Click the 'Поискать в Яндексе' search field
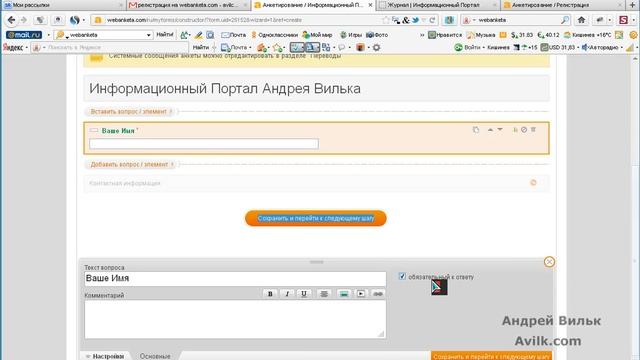The image size is (640, 360). coord(116,47)
